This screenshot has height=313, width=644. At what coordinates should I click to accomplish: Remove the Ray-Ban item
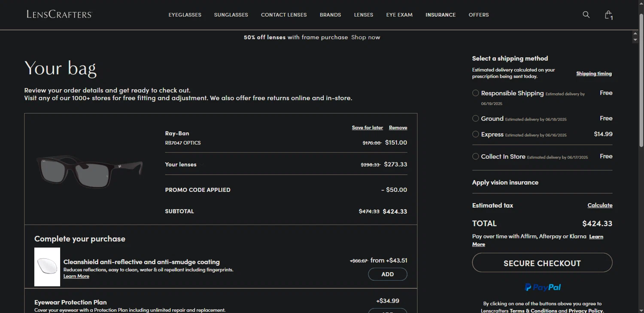pos(398,128)
